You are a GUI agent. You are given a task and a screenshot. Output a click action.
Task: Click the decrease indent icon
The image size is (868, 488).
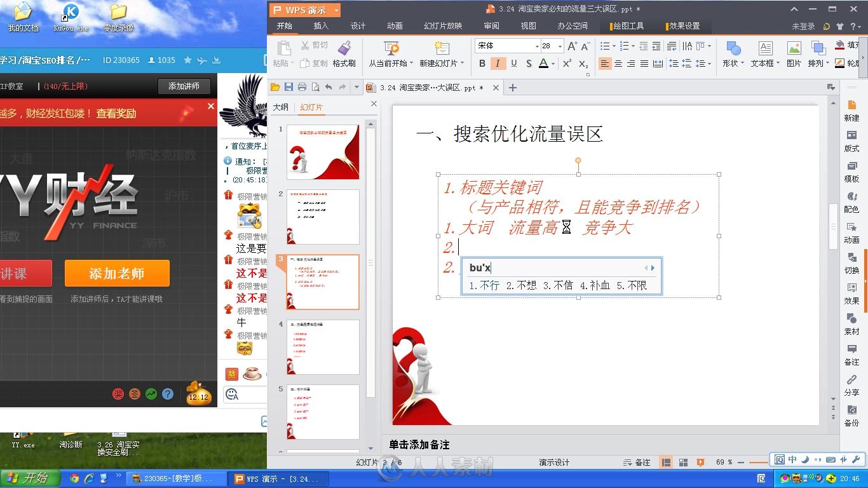(644, 46)
